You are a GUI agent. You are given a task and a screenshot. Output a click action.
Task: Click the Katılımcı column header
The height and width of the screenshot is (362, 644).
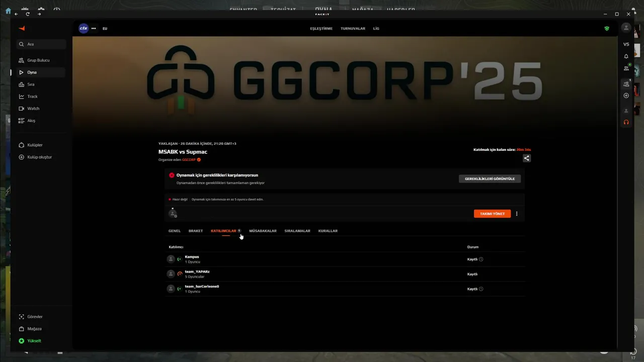coord(176,247)
